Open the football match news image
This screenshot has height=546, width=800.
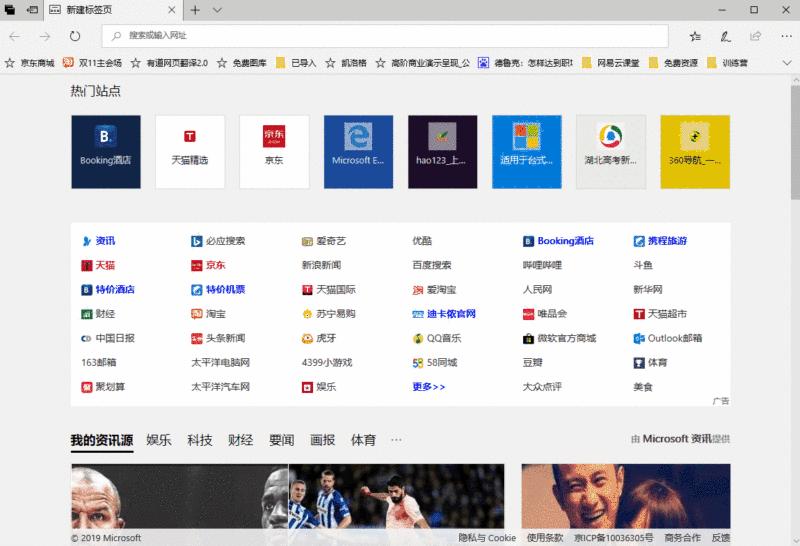tap(396, 496)
